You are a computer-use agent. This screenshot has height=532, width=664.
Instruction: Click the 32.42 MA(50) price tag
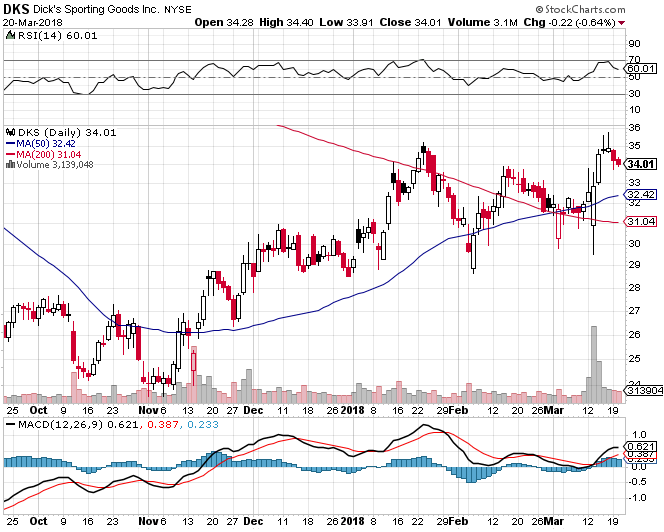(x=642, y=194)
